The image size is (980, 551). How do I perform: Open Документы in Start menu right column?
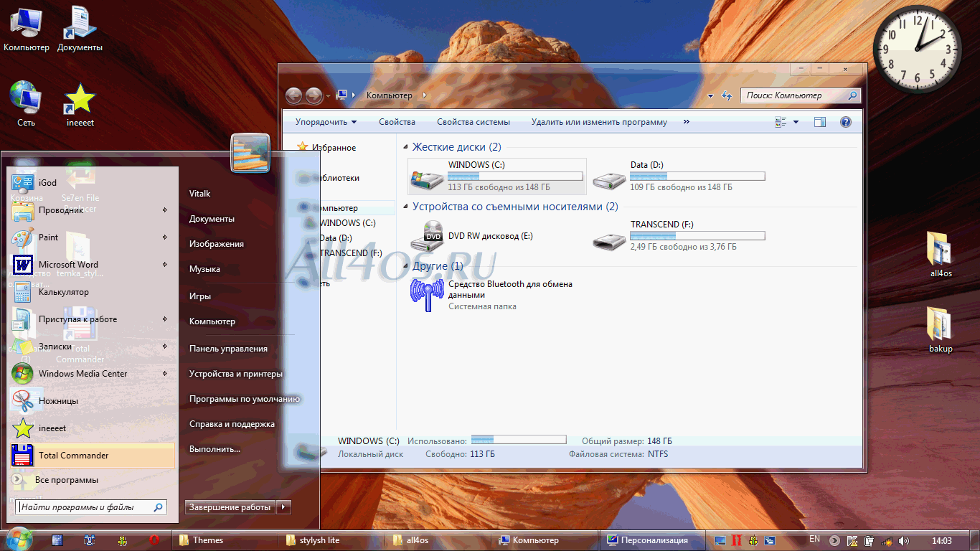[x=212, y=219]
